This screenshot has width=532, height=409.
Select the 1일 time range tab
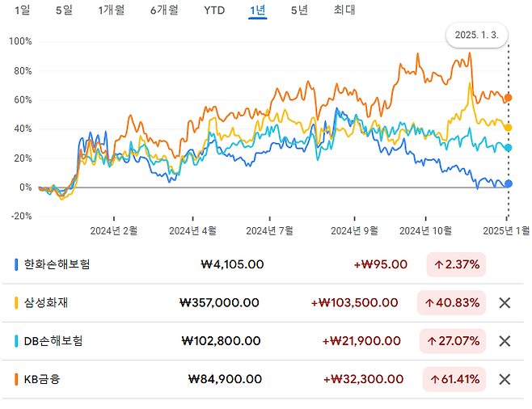click(23, 11)
